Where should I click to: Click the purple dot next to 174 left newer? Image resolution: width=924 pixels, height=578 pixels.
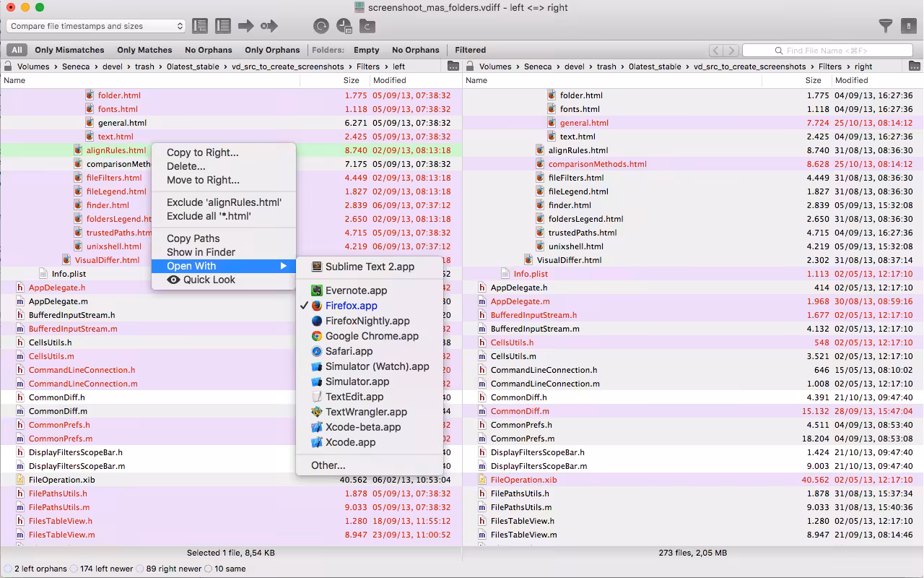coord(73,569)
